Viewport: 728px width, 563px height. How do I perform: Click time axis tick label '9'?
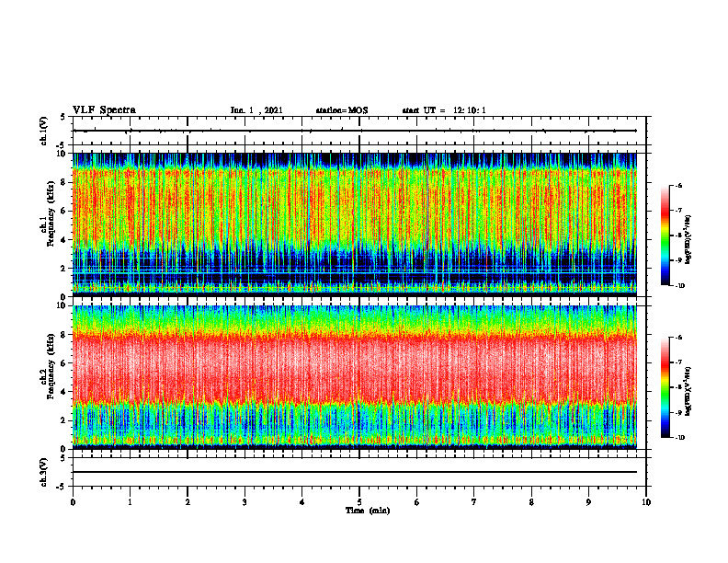(x=588, y=502)
